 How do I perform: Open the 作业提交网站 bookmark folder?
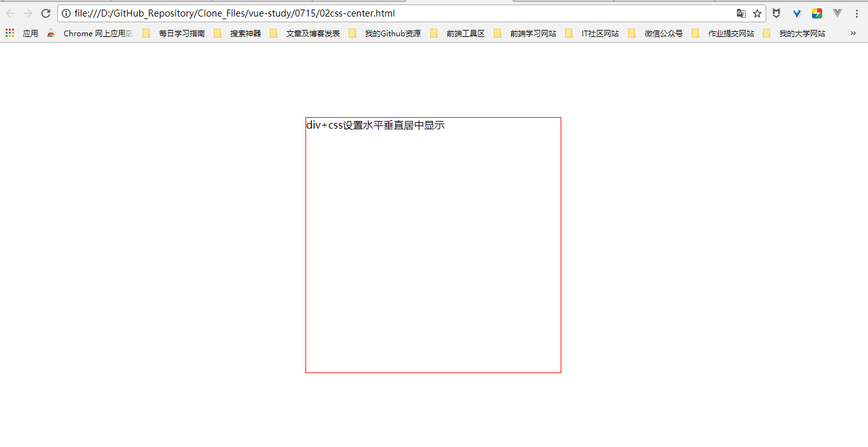pyautogui.click(x=723, y=33)
